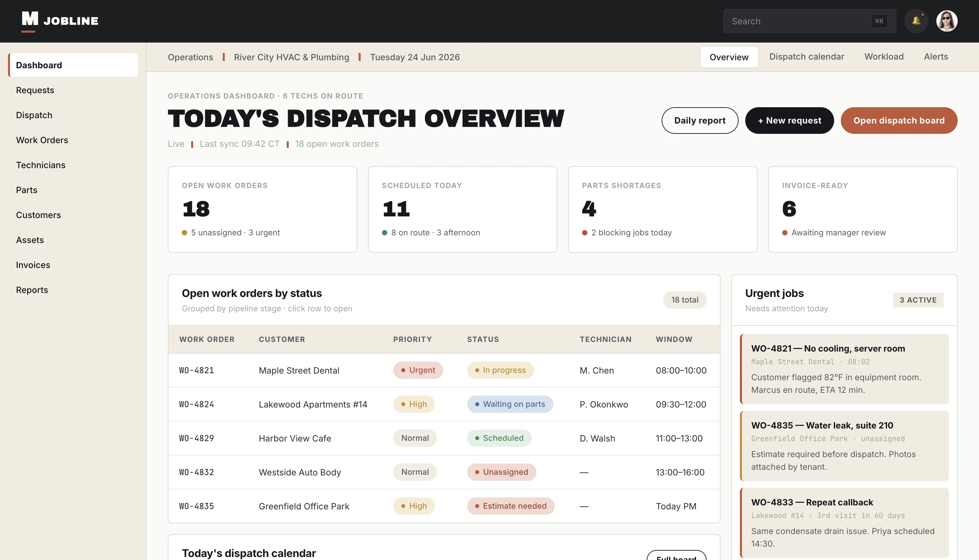Screen dimensions: 979x560
Task: Open work order WO-4829 row
Action: click(x=444, y=438)
